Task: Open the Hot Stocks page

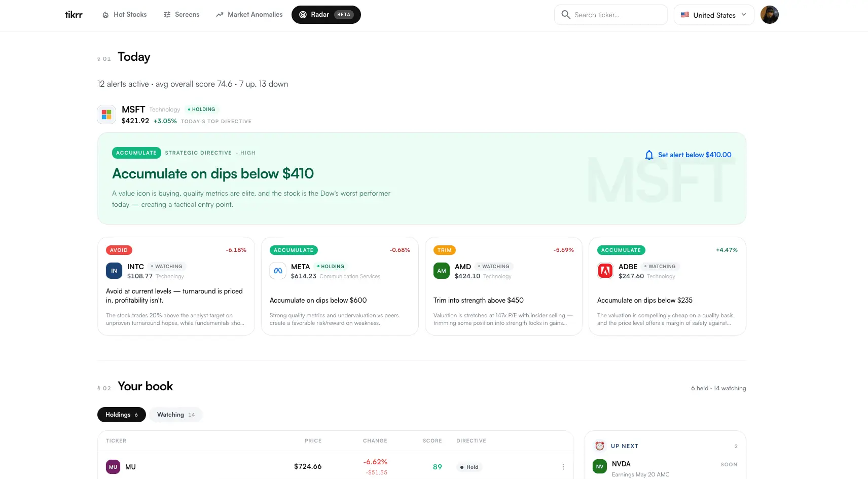Action: pos(125,15)
